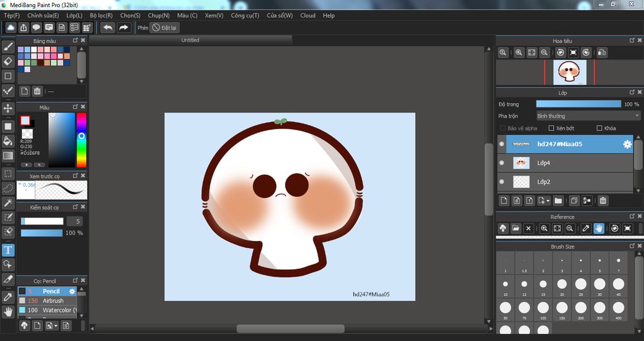Viewport: 644px width, 341px height.
Task: Toggle visibility of hd247#Miaa05 layer
Action: 501,144
